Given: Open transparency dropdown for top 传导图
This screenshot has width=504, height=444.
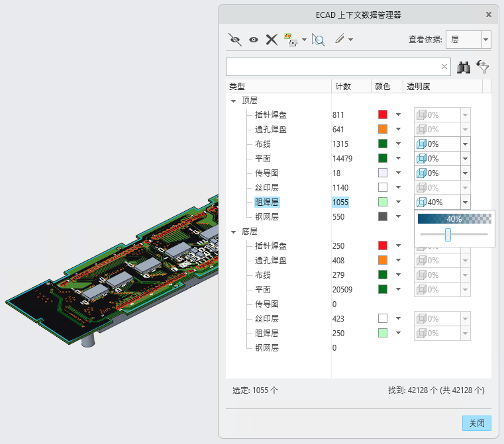Looking at the screenshot, I should [465, 173].
